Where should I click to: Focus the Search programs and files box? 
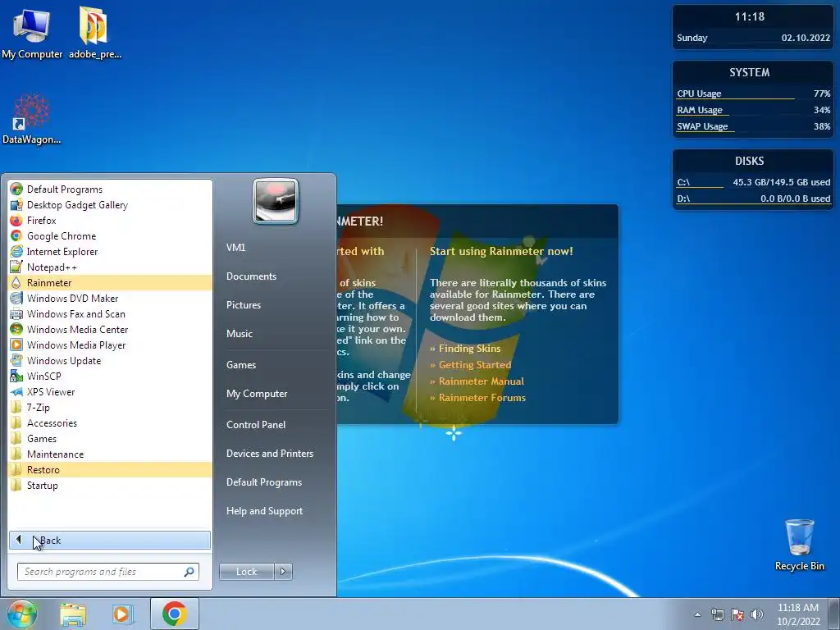click(x=108, y=572)
